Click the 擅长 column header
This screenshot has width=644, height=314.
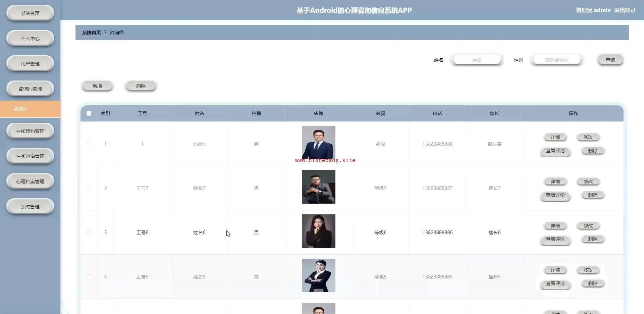tap(494, 113)
